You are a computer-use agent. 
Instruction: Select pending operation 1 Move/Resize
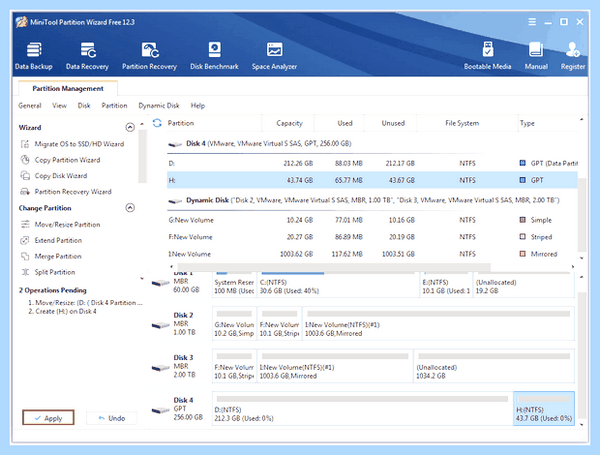[85, 302]
